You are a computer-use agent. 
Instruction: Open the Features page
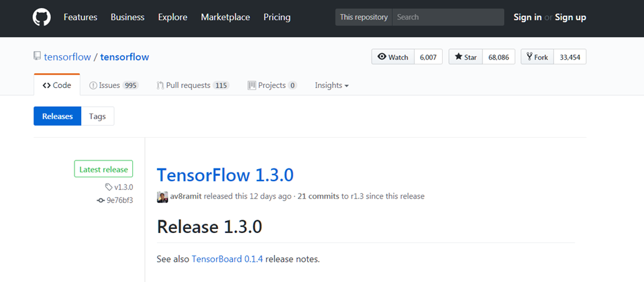[x=80, y=17]
